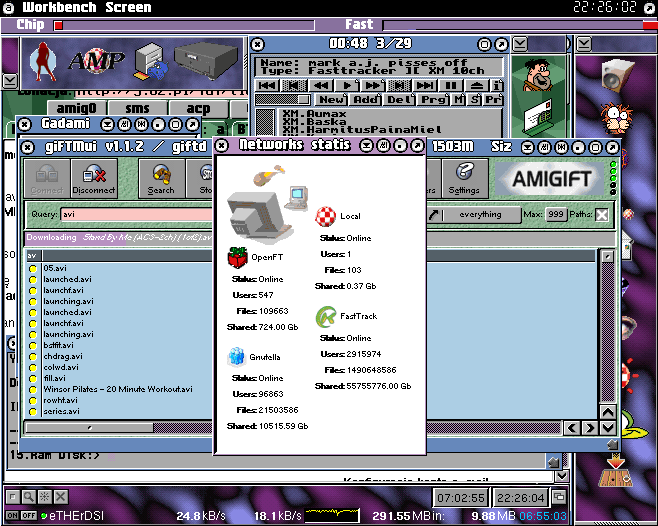Click the Gnutella network icon
Viewport: 658px width, 526px height.
[x=236, y=356]
